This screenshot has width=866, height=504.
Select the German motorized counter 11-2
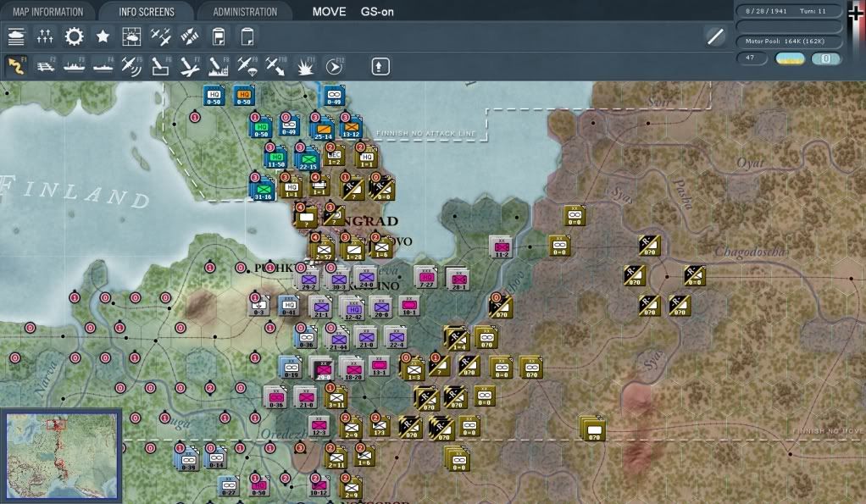click(x=502, y=247)
